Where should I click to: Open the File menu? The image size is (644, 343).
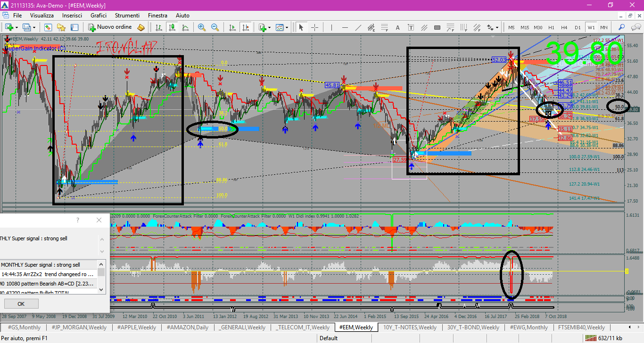click(17, 16)
